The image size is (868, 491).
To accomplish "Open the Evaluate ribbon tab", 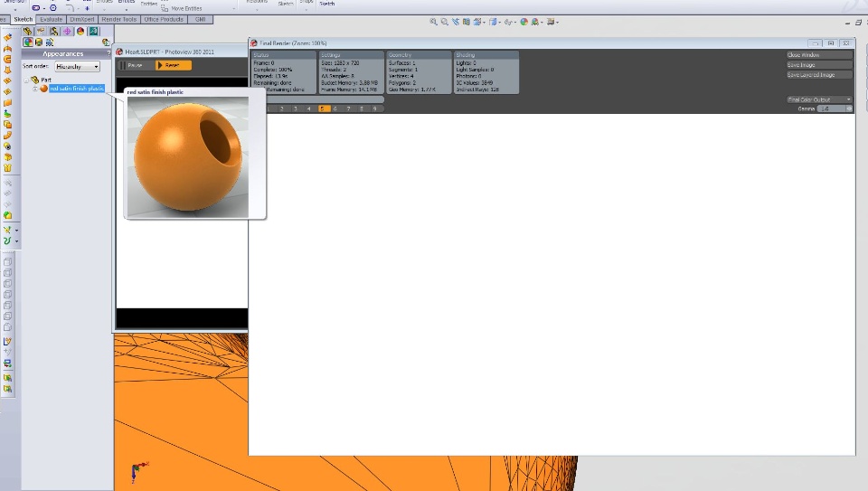I will 51,19.
